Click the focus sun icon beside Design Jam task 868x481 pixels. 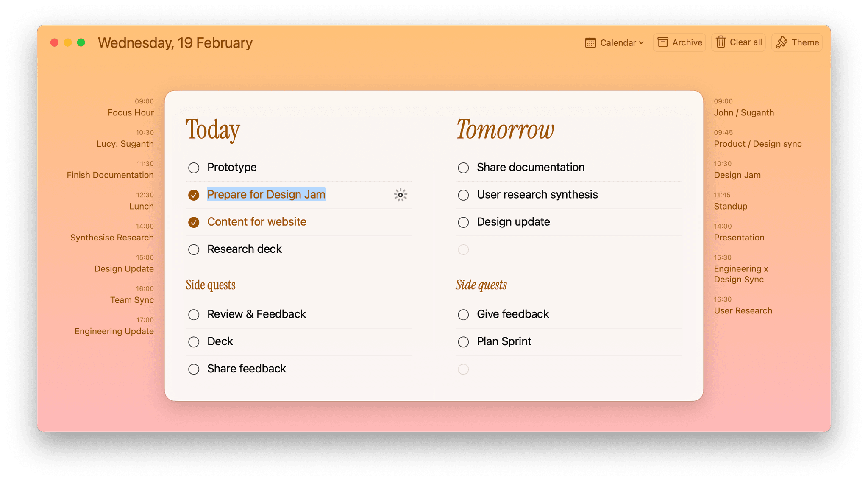[400, 195]
